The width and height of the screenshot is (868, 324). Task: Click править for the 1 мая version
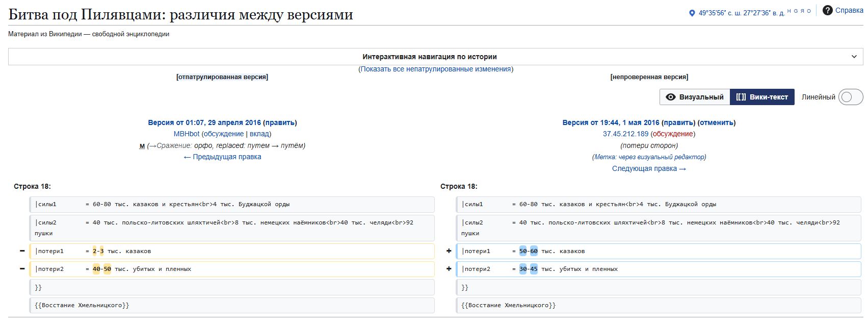678,122
